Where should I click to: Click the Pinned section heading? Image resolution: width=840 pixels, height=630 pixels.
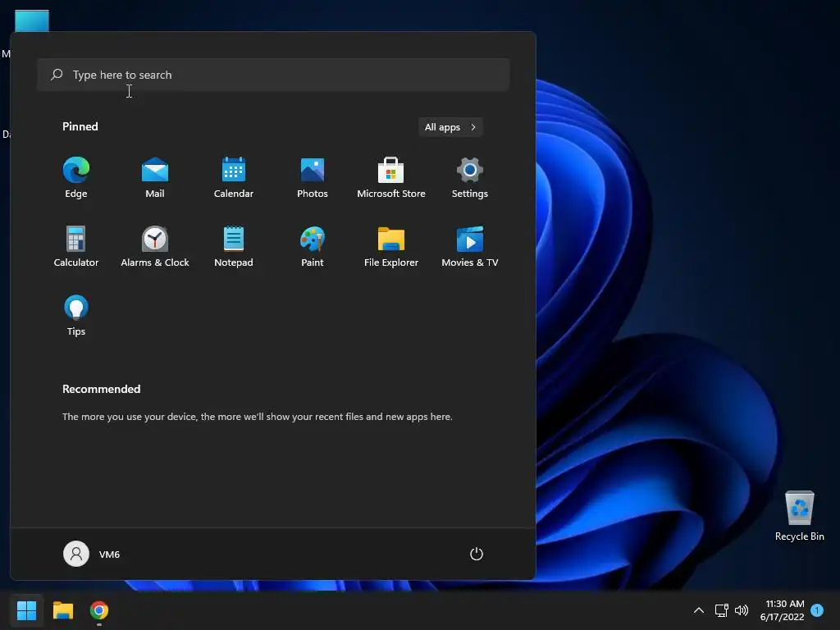click(80, 126)
